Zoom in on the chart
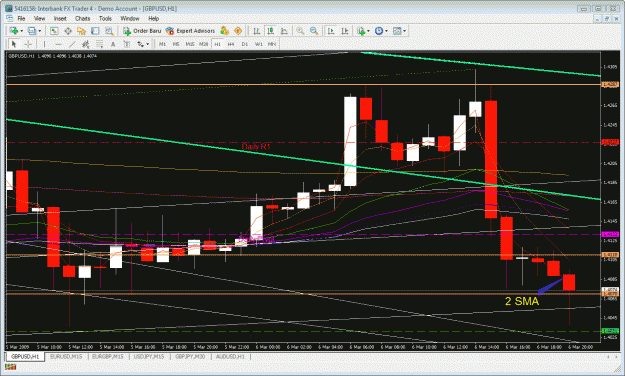 (300, 31)
